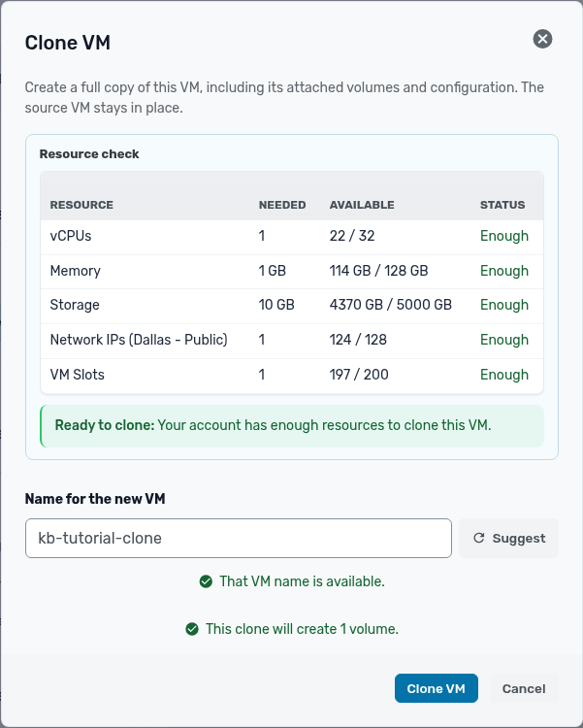
Task: Click the '114 GB / 128 GB' memory value
Action: (x=378, y=271)
